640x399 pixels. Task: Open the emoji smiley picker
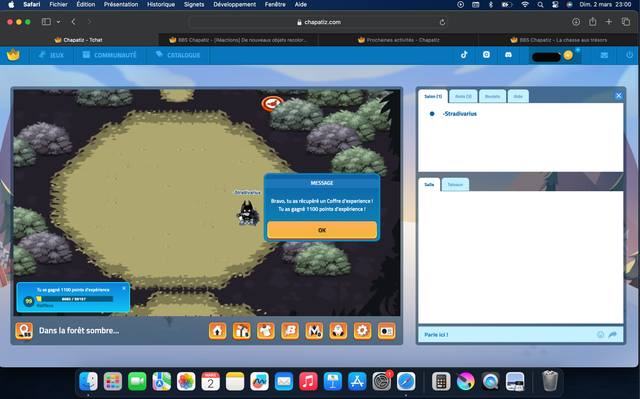click(x=600, y=335)
